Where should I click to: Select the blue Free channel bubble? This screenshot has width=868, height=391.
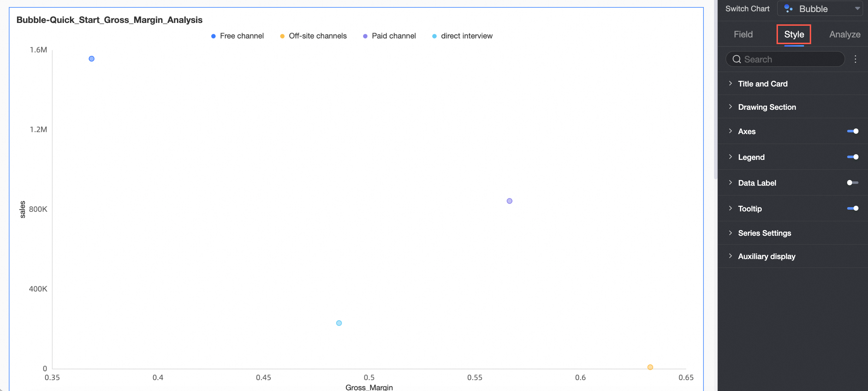(91, 59)
